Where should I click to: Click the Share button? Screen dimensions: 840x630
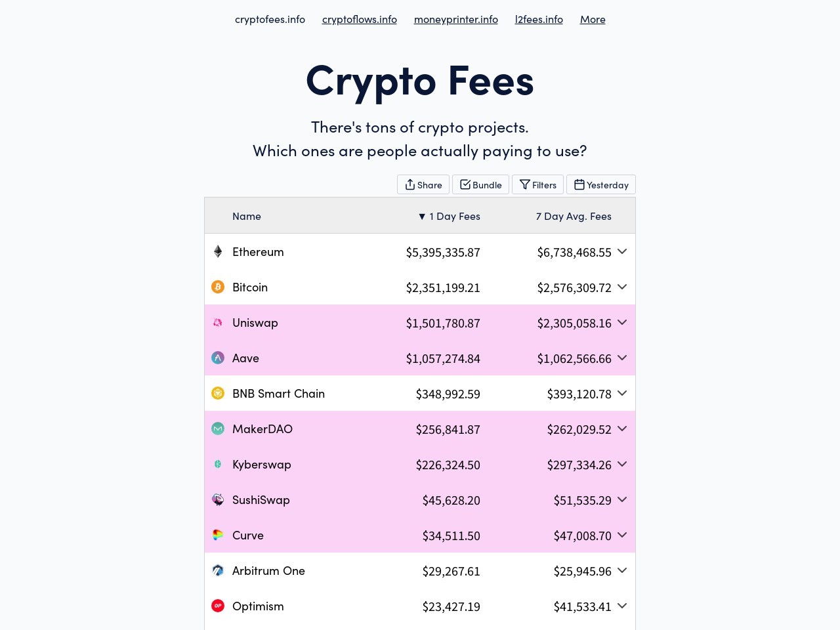click(x=423, y=184)
